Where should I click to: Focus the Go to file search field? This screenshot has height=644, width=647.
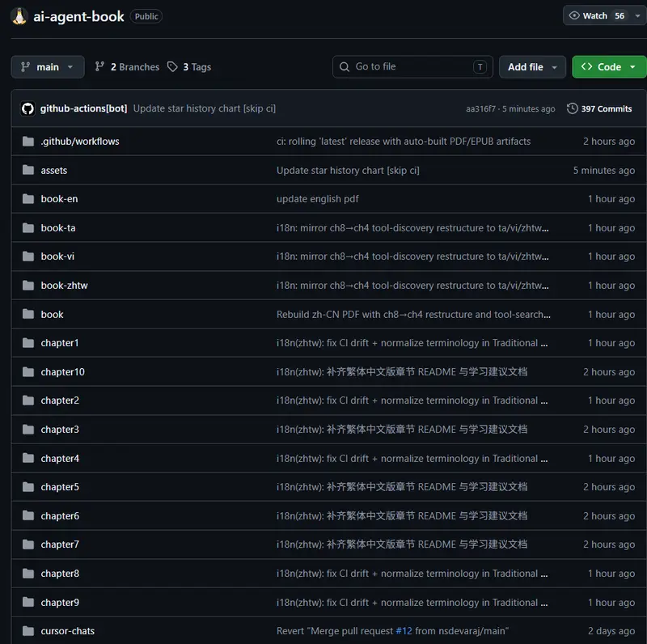point(412,67)
